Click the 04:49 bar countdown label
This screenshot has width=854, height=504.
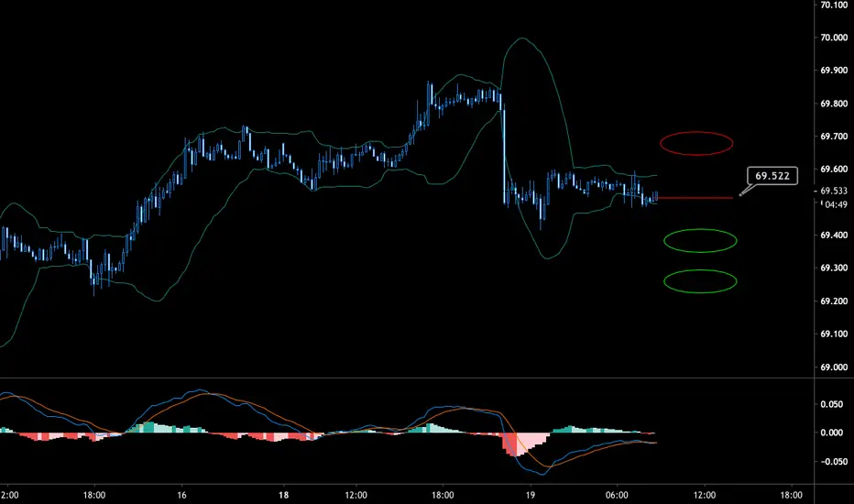[836, 204]
